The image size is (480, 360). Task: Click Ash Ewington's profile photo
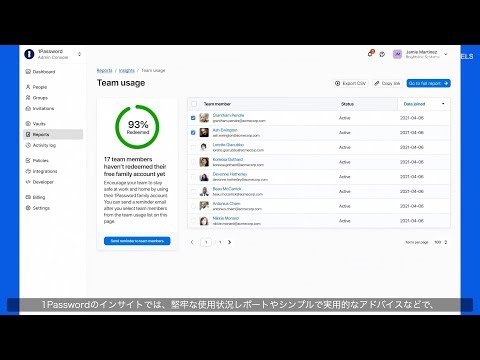[x=204, y=132]
